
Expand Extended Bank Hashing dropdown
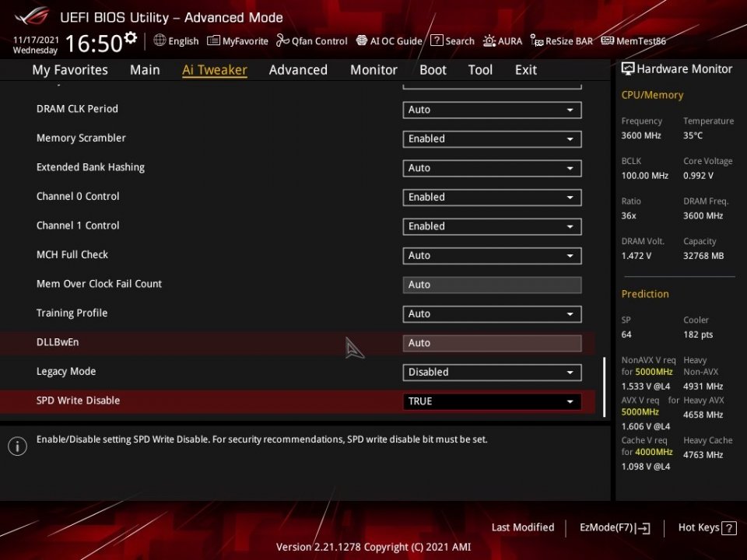(492, 168)
